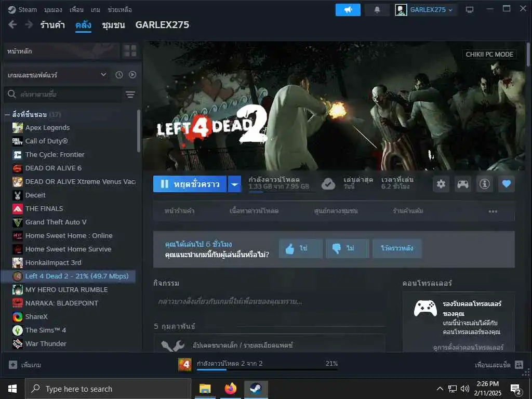Focus the library search field
Viewport: 532px width, 399px height.
[63, 94]
